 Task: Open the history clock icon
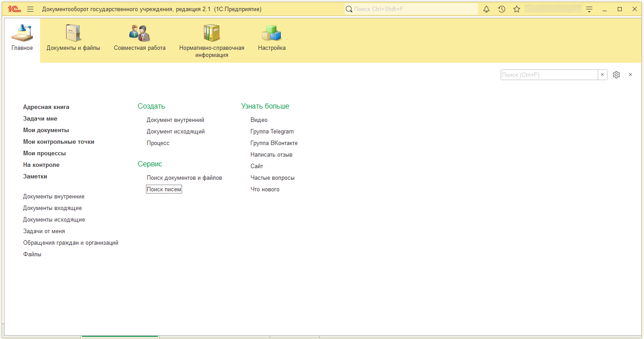click(502, 9)
